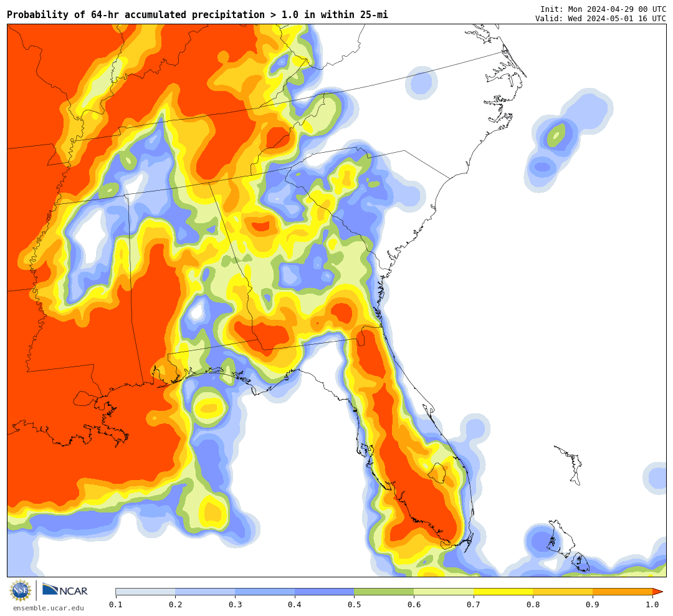Click the 0.6 colorbar label

tap(414, 605)
